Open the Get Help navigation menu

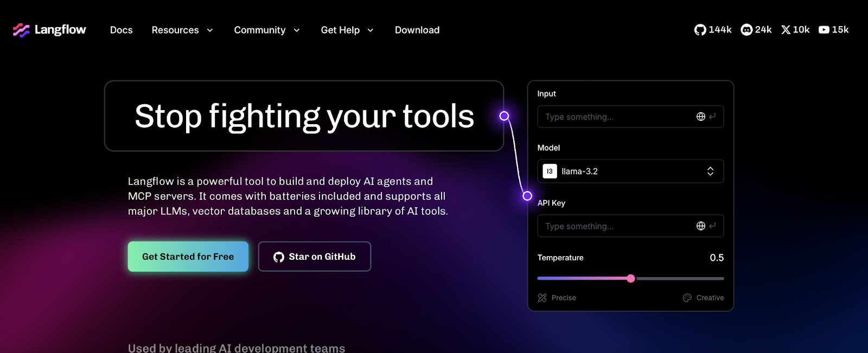347,30
